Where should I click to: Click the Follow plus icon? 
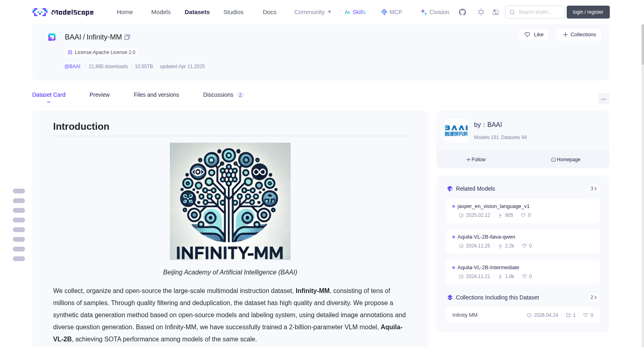(x=469, y=160)
